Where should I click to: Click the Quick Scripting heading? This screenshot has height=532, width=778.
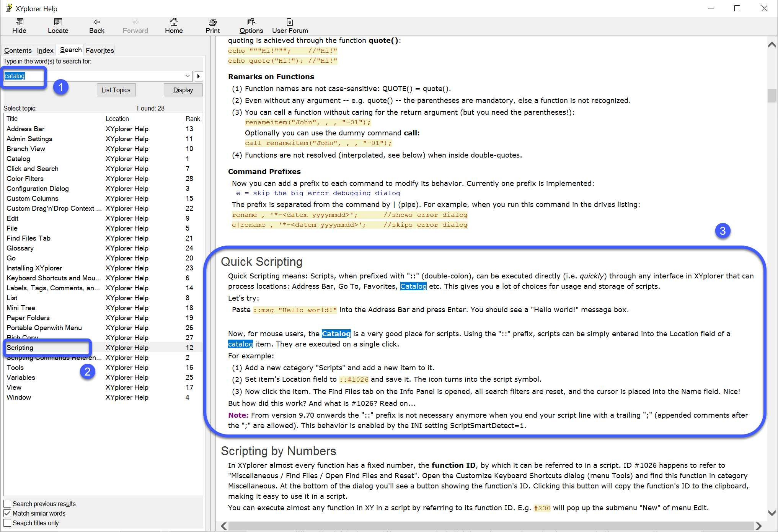point(262,262)
